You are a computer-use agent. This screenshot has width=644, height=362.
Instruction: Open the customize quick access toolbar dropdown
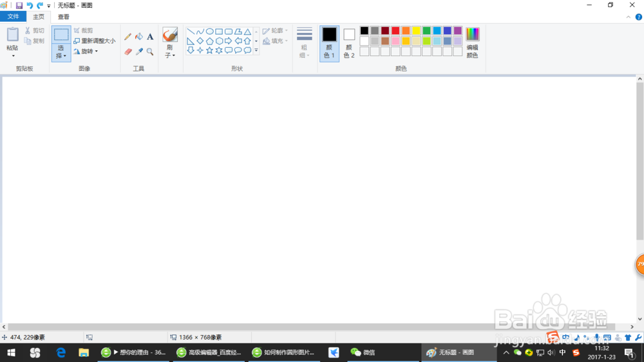click(49, 6)
